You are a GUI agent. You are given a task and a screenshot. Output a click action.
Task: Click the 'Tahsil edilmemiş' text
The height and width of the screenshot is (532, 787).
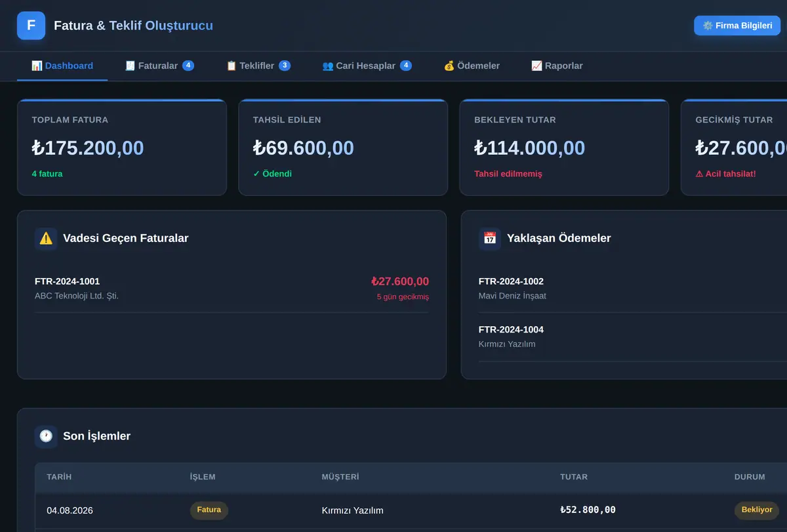tap(508, 174)
